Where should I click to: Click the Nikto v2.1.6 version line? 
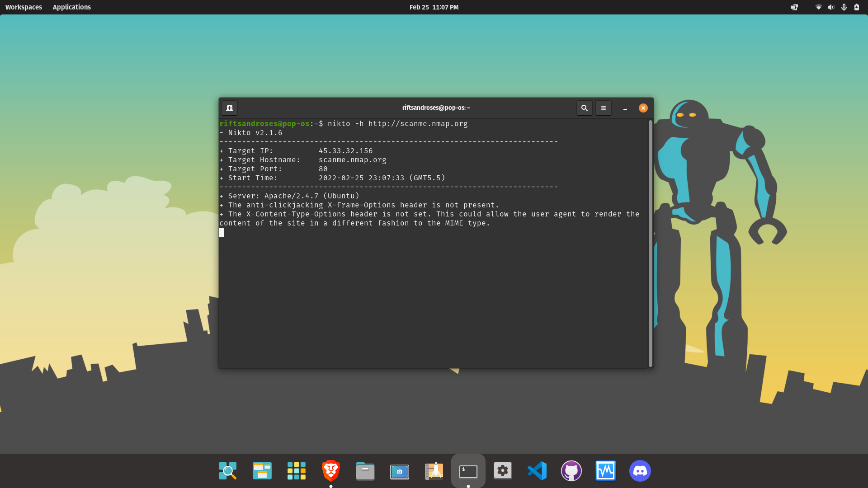tap(251, 133)
